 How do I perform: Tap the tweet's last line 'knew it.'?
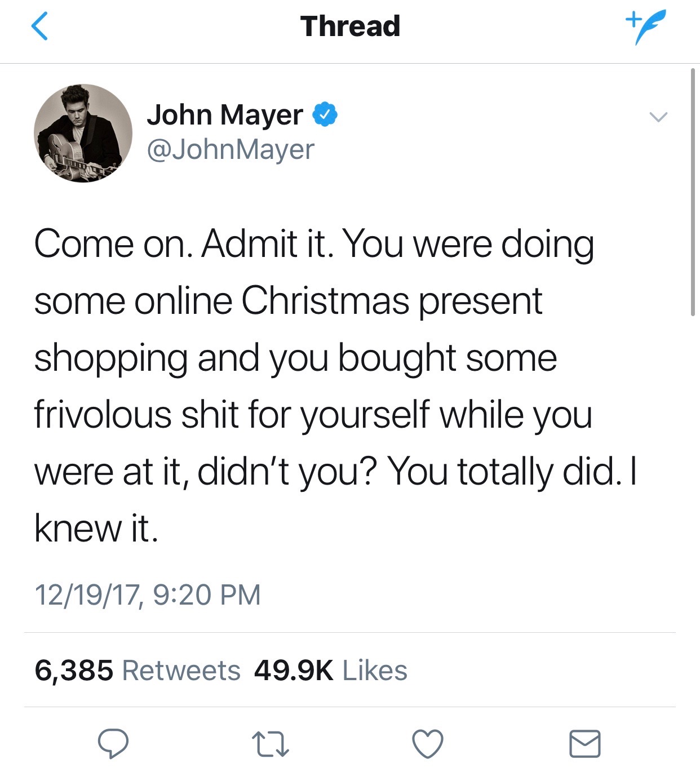click(96, 528)
